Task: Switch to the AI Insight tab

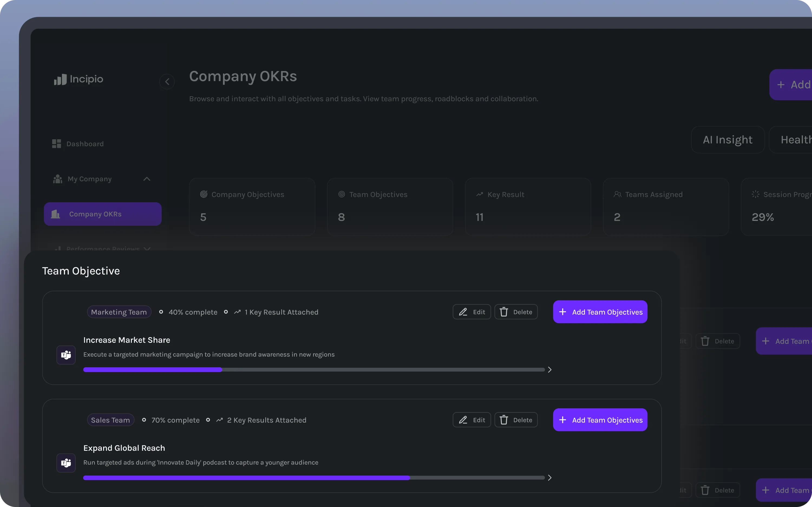Action: tap(728, 140)
